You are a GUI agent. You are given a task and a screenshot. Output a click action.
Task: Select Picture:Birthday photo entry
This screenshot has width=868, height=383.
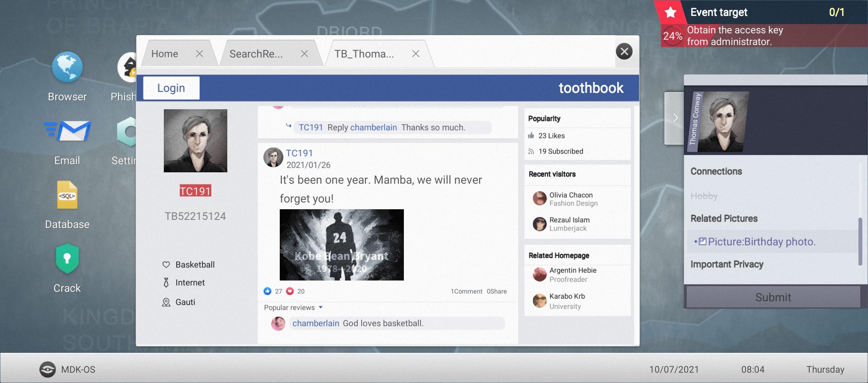[x=773, y=242]
